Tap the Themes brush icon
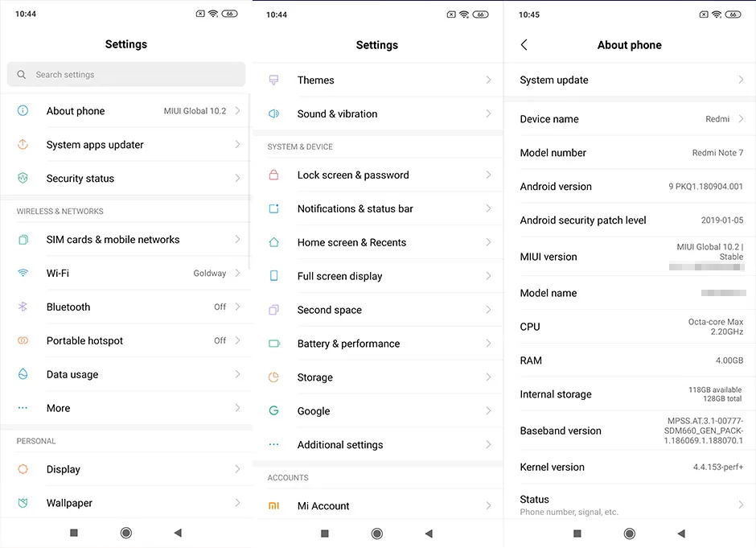 274,80
